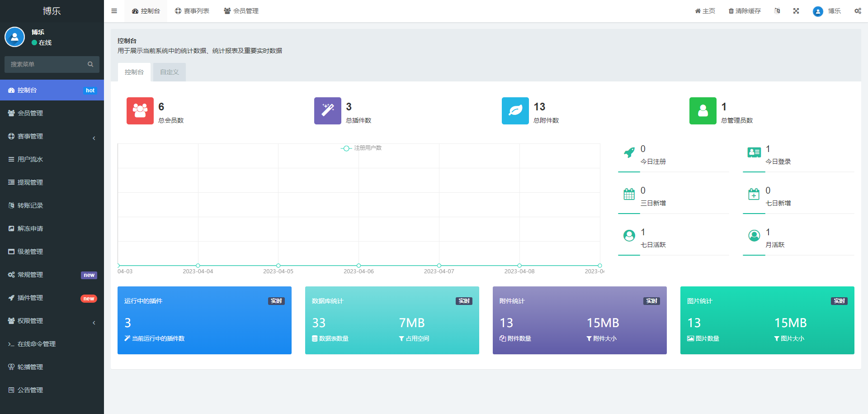Open settings gears icon at top right
Image resolution: width=868 pixels, height=414 pixels.
(858, 11)
